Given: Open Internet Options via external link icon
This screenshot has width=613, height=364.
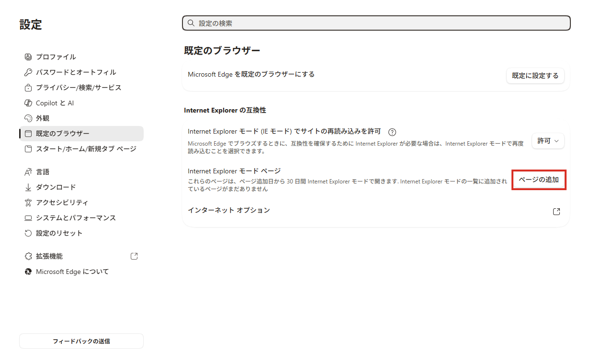Looking at the screenshot, I should tap(556, 212).
